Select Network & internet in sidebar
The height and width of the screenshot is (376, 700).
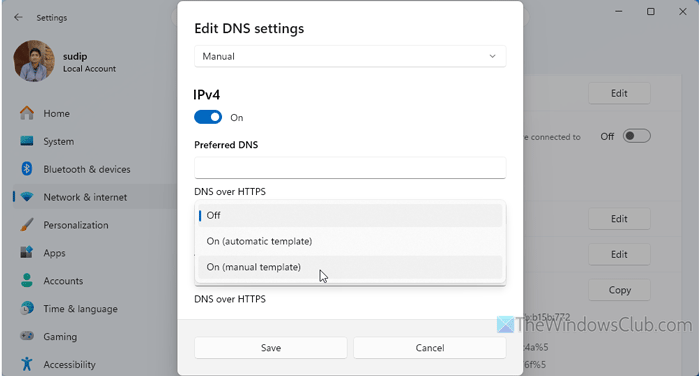(85, 197)
